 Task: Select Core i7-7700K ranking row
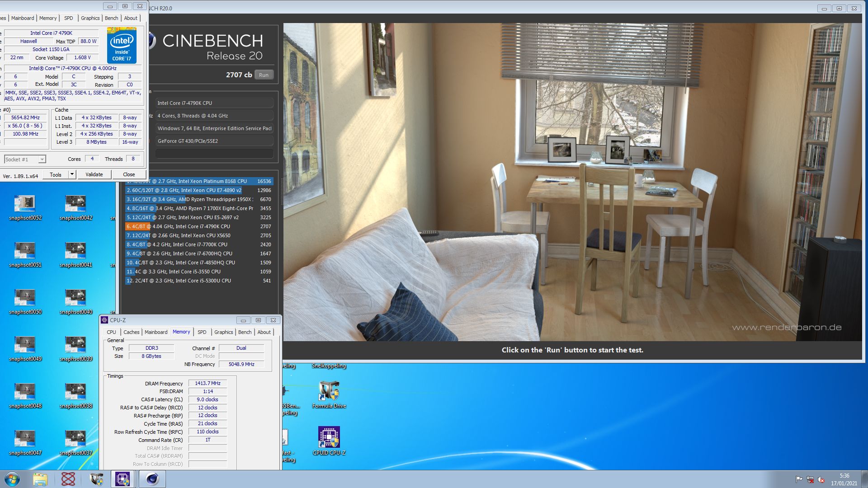199,244
